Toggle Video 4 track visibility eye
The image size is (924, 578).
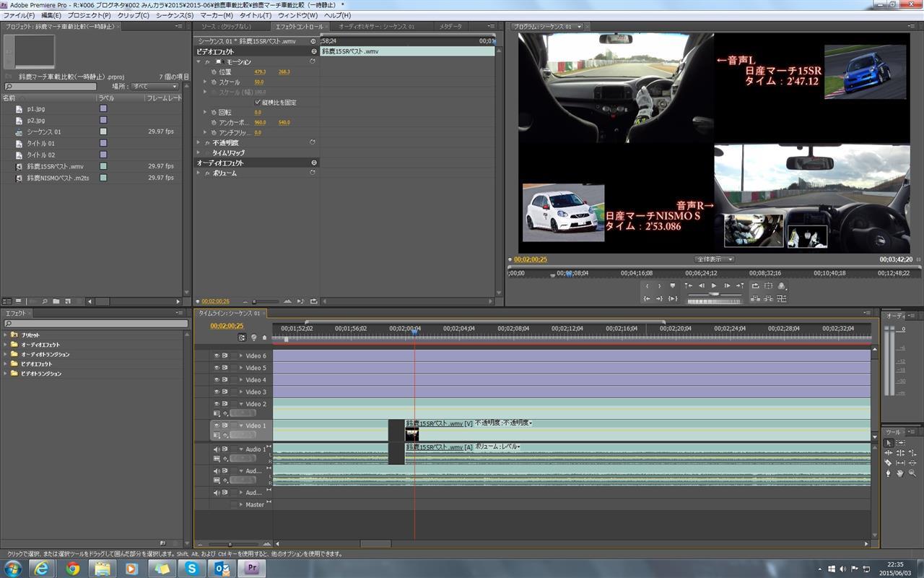tap(216, 379)
